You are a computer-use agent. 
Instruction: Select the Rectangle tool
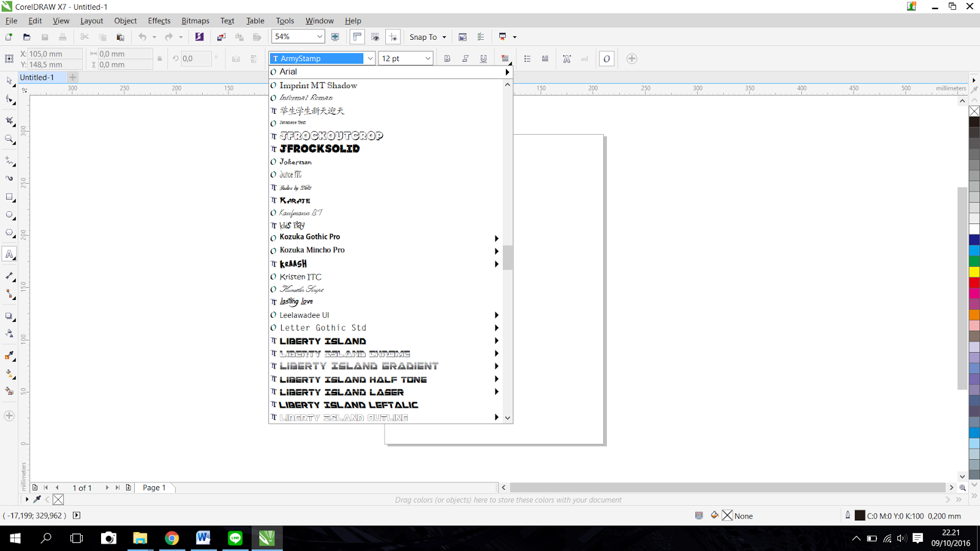tap(9, 197)
